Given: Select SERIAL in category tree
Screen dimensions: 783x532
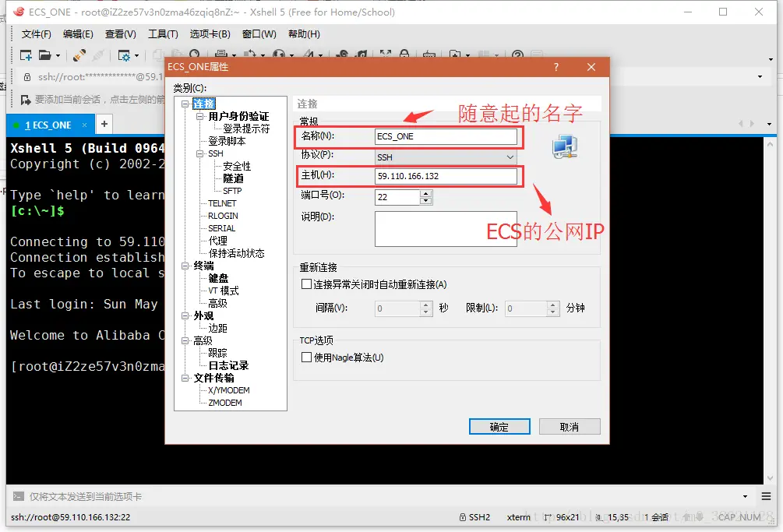Looking at the screenshot, I should click(222, 228).
